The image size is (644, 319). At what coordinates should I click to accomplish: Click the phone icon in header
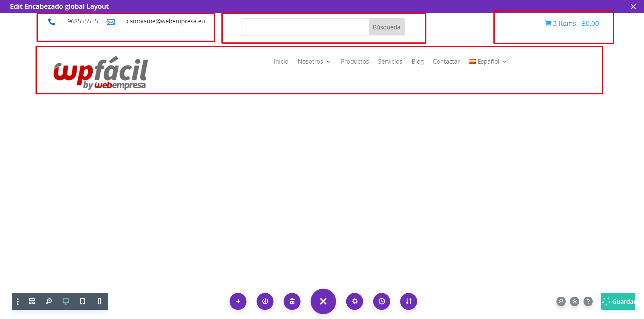point(52,22)
